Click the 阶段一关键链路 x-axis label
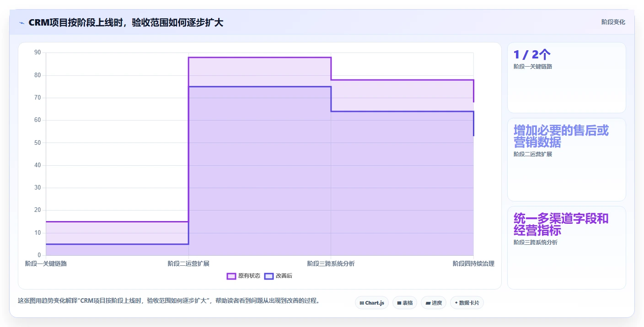Screen dimensions: 644x327 (x=46, y=264)
